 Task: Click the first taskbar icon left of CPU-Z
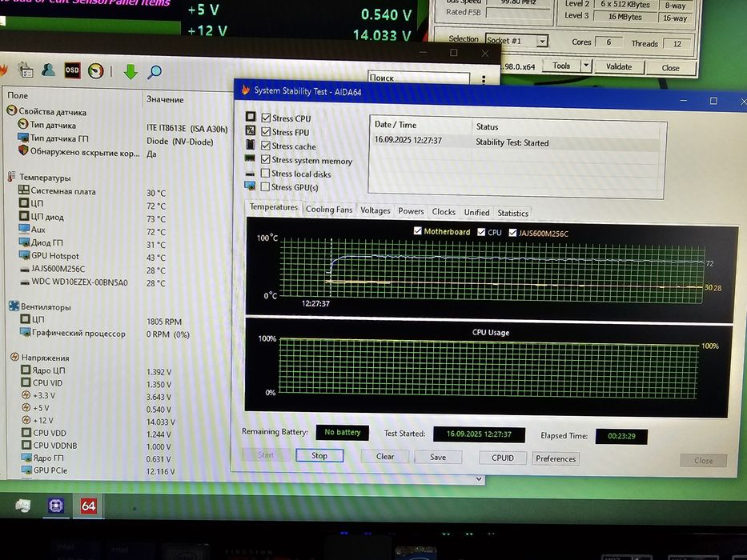pyautogui.click(x=22, y=506)
